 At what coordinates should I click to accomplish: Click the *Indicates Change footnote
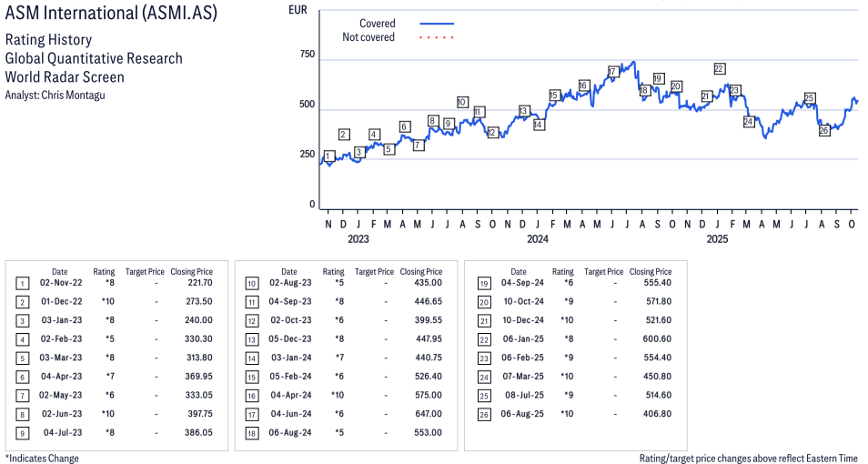pos(42,458)
